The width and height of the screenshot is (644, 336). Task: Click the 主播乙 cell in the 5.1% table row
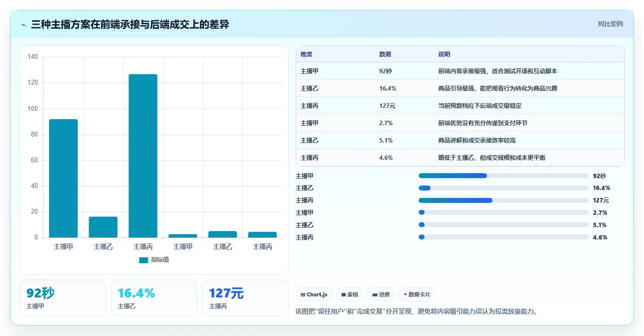point(309,141)
